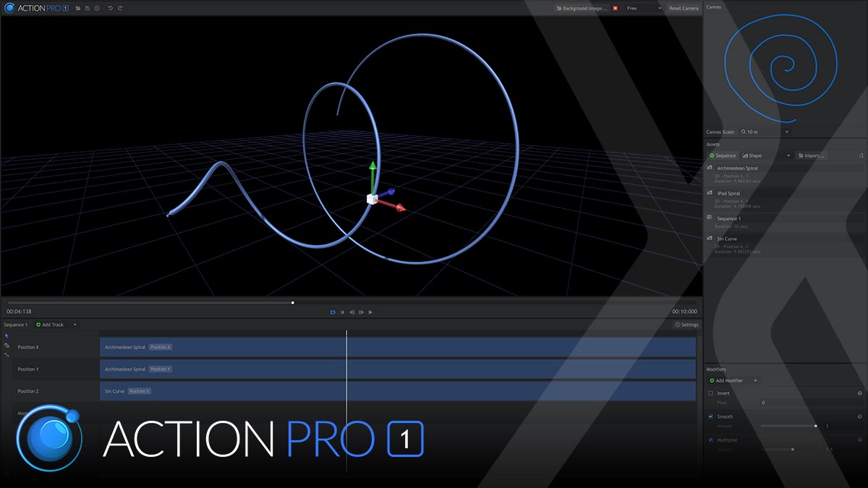Enable the Invert modifier checkbox
Image resolution: width=868 pixels, height=488 pixels.
(711, 393)
